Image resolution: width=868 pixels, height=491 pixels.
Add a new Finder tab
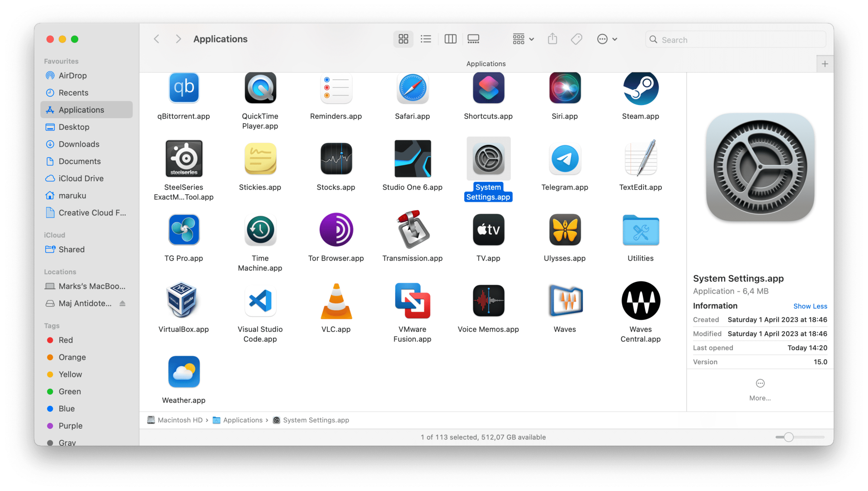(x=825, y=64)
